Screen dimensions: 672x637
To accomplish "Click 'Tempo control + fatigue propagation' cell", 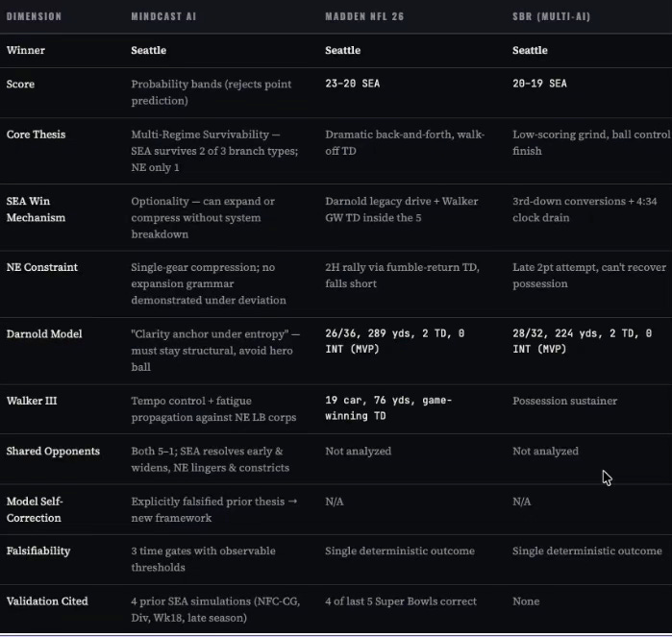I will pos(213,409).
